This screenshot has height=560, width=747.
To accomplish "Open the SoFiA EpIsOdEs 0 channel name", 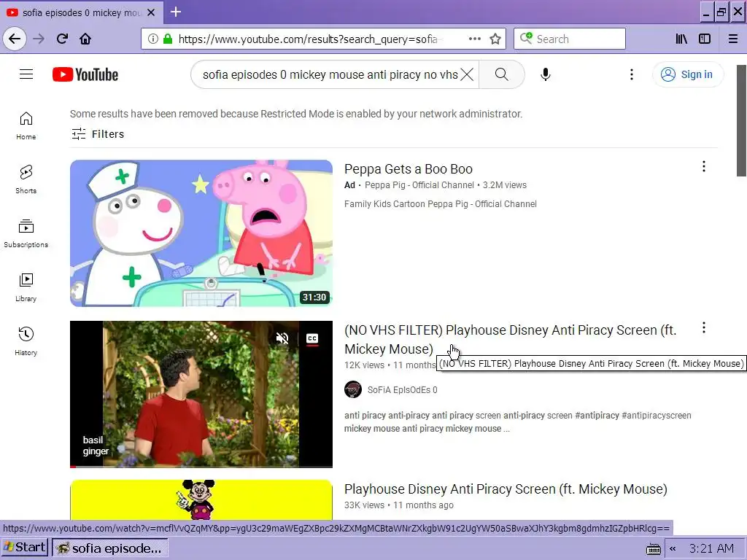I will coord(402,389).
